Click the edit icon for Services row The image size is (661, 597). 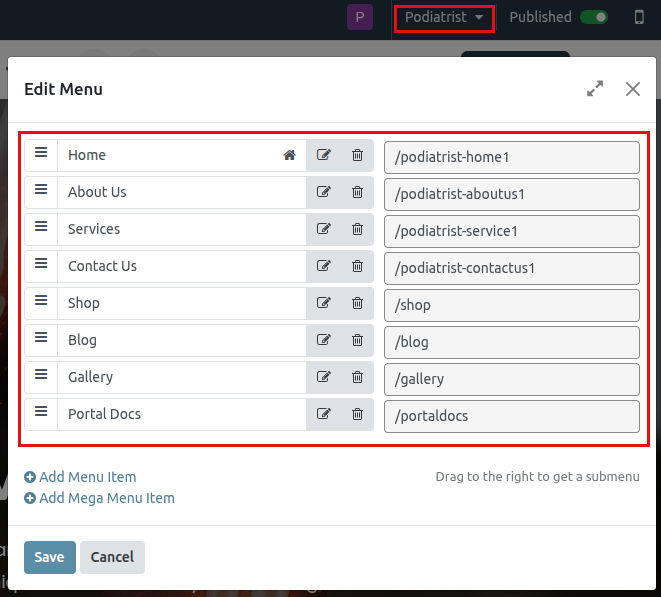coord(323,229)
